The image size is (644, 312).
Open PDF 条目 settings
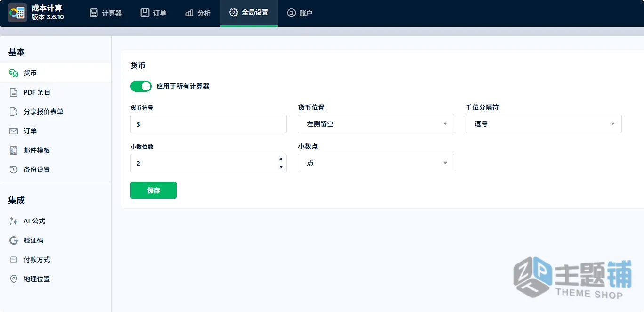tap(56, 92)
